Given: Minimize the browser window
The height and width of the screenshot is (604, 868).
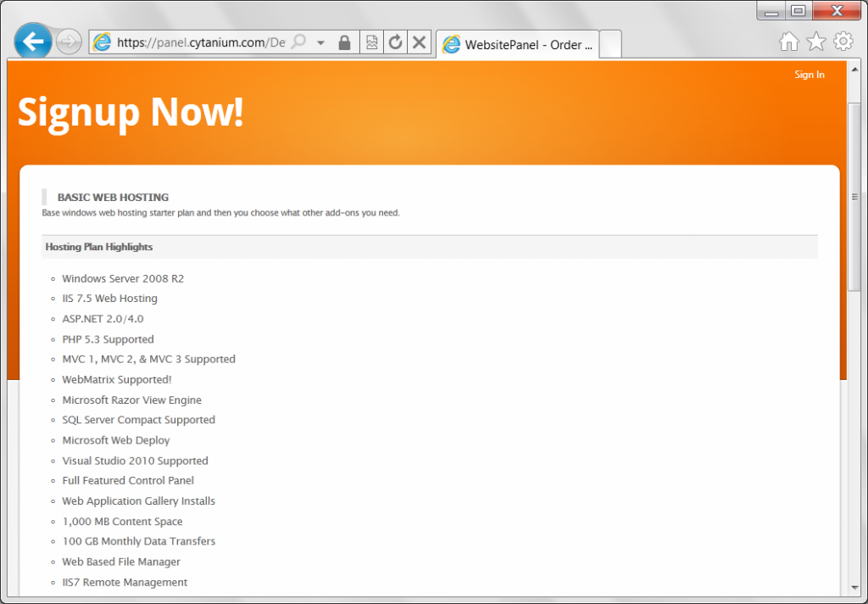Looking at the screenshot, I should [771, 10].
